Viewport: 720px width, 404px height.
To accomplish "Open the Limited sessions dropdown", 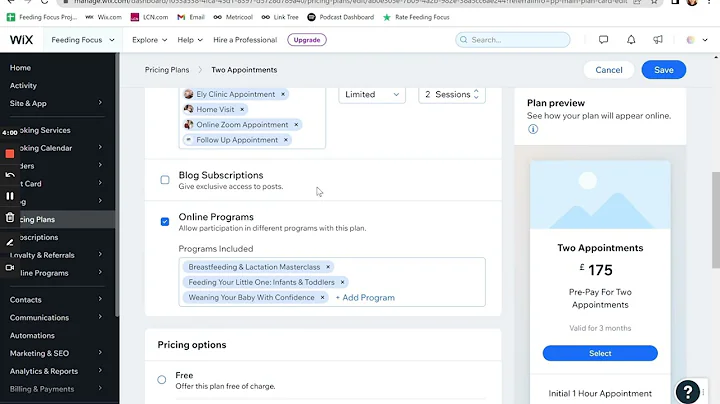I will tap(372, 95).
